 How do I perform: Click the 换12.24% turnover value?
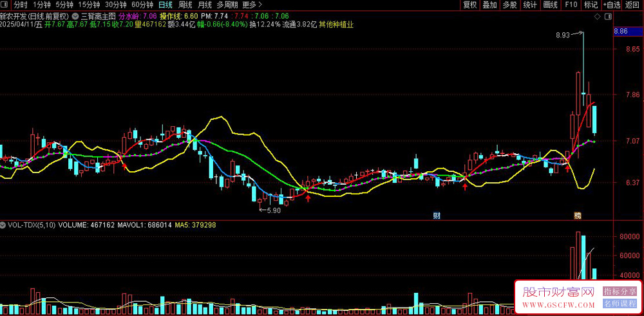[x=265, y=24]
